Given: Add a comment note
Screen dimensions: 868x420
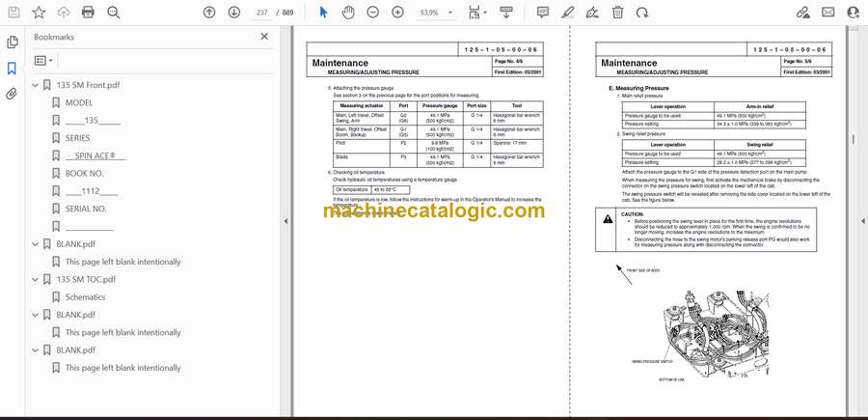Looking at the screenshot, I should (543, 13).
